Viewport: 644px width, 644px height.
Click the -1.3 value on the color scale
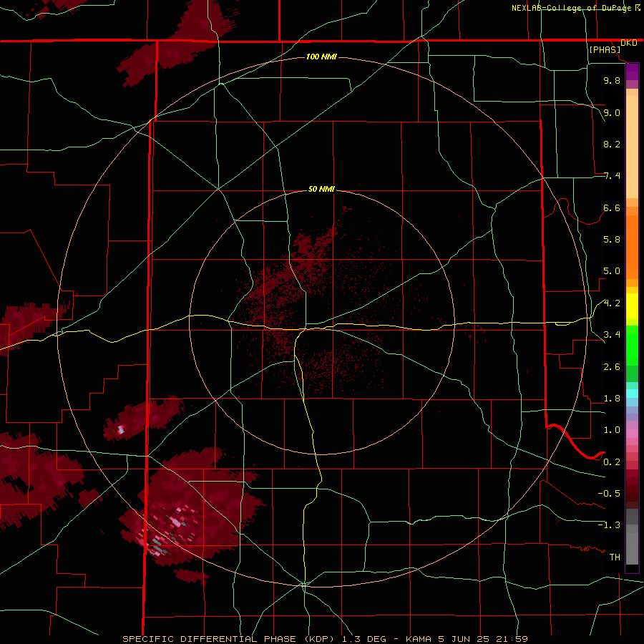coord(609,525)
